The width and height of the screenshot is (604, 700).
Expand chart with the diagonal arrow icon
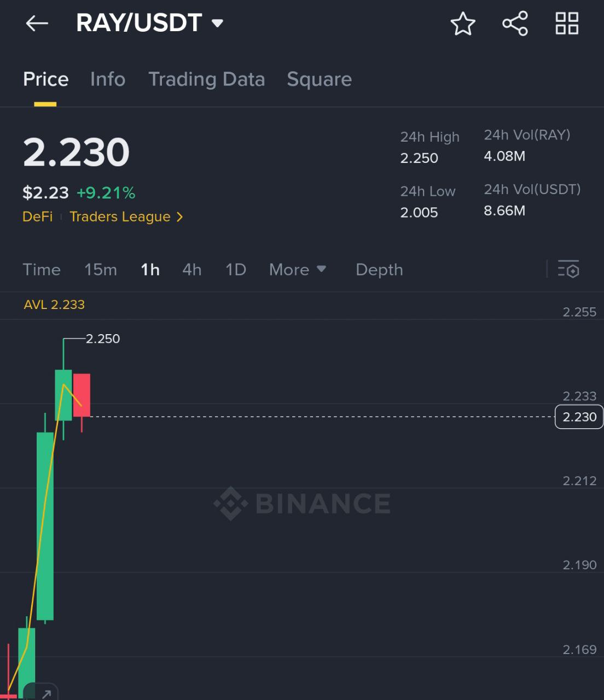click(47, 693)
